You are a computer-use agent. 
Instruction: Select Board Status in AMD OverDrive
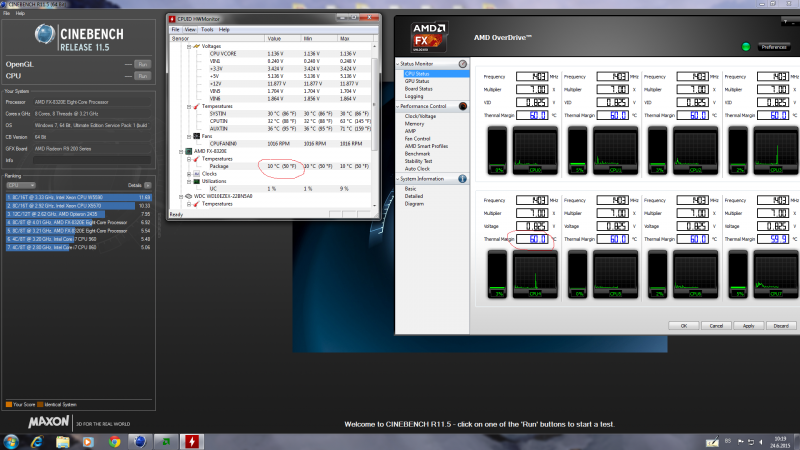[418, 89]
